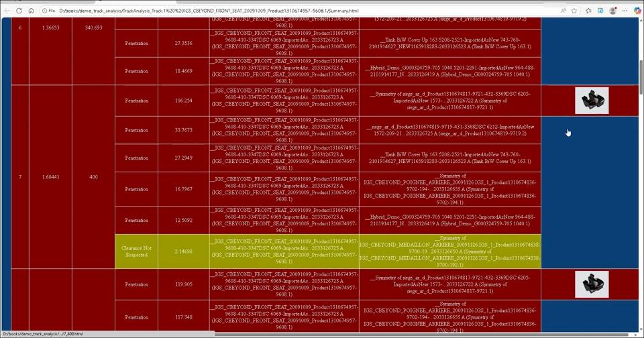The width and height of the screenshot is (644, 338).
Task: Click Penetration label in the 106.254 row
Action: [x=136, y=101]
